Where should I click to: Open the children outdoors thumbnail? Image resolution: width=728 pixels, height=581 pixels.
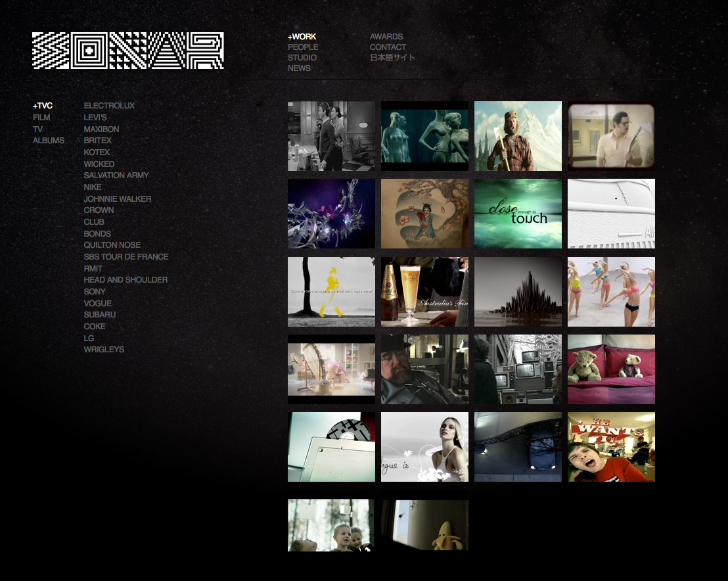331,525
